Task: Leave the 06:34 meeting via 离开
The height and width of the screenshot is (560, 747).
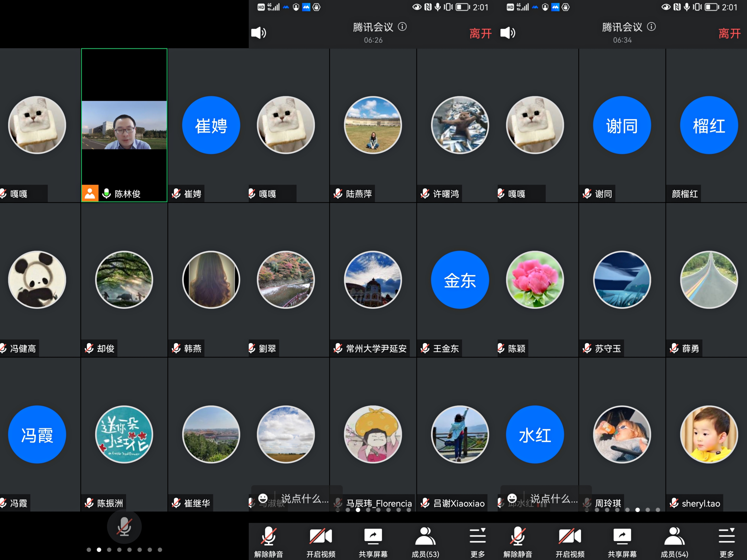Action: click(x=729, y=33)
